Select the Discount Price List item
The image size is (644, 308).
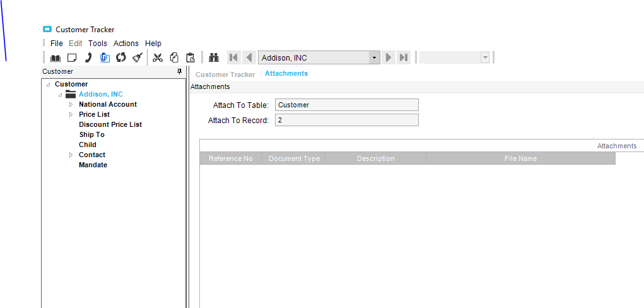110,124
